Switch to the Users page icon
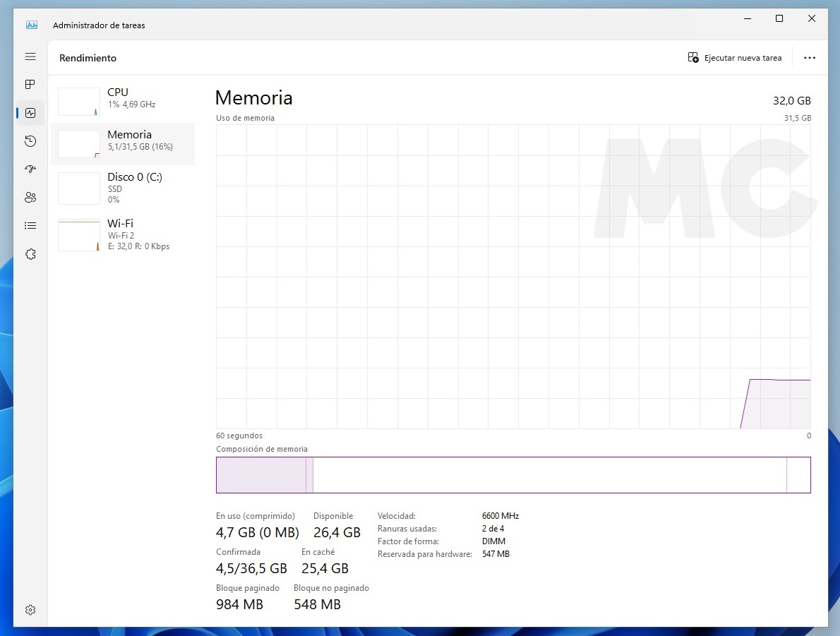This screenshot has height=636, width=840. point(30,198)
